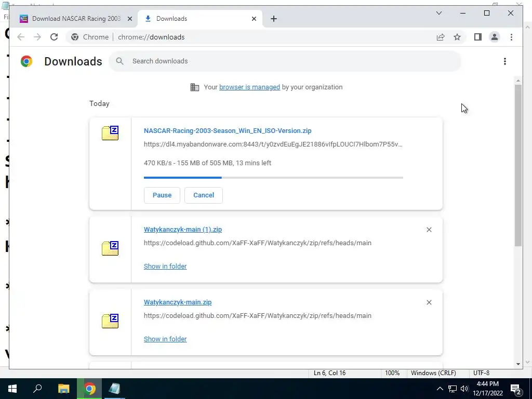Click the 470 KB/s download status text

(207, 163)
